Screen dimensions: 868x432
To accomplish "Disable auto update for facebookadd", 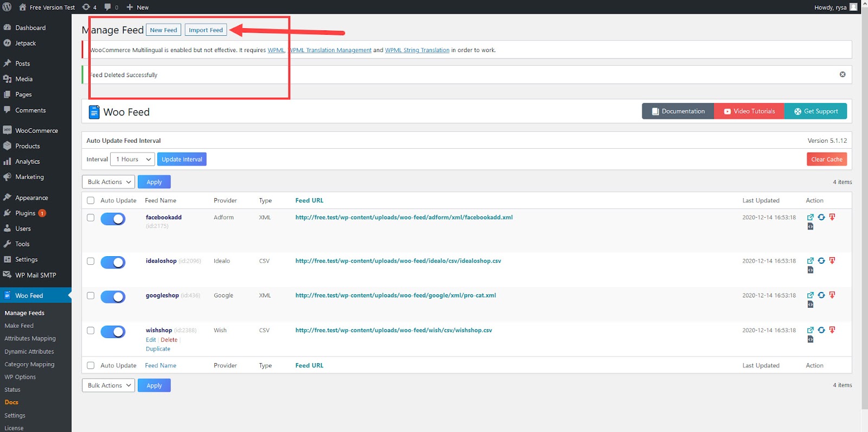I will [x=113, y=219].
